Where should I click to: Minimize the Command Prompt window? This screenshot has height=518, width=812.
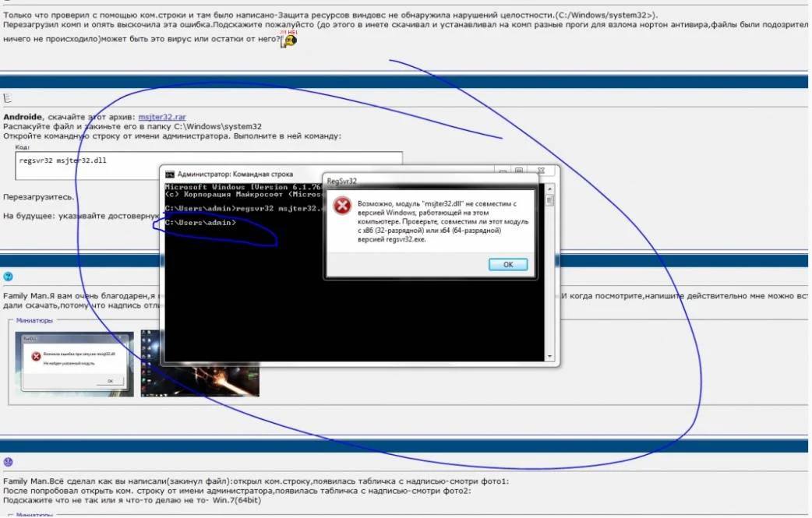(x=503, y=171)
